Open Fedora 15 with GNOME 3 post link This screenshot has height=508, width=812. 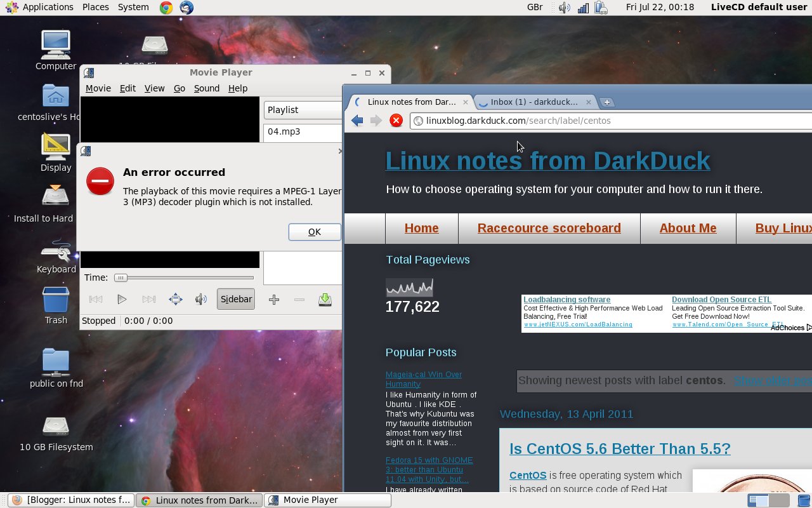(x=429, y=469)
